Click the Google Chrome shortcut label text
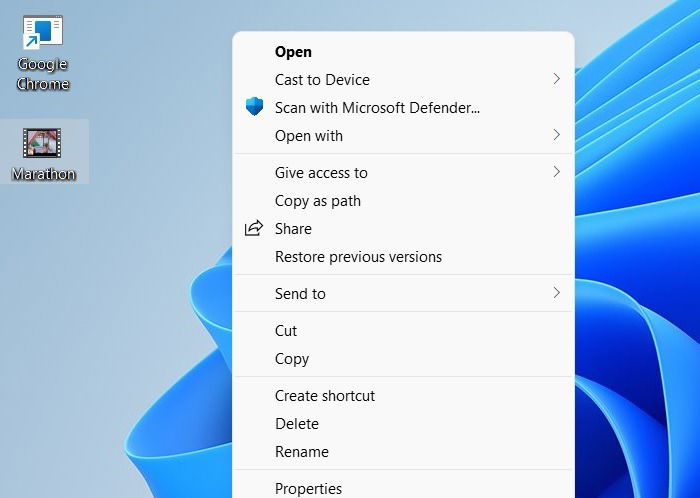The height and width of the screenshot is (498, 700). pos(43,74)
